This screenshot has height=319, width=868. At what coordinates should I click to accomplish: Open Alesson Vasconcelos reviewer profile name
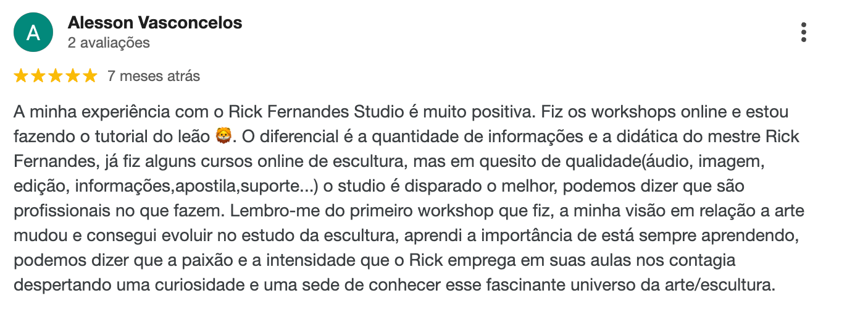pos(155,23)
